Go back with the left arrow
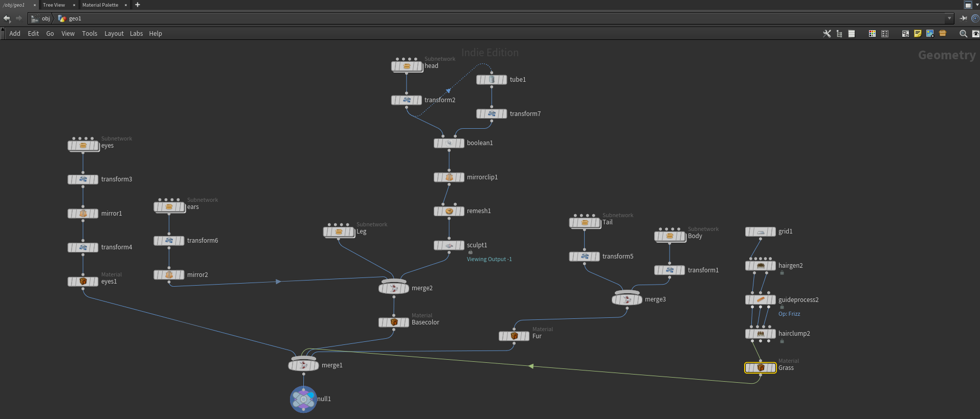 tap(7, 18)
